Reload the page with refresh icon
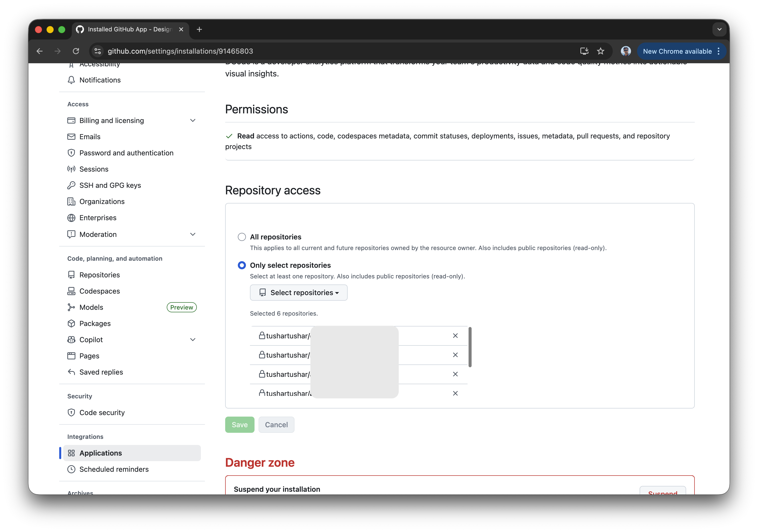 (x=76, y=51)
